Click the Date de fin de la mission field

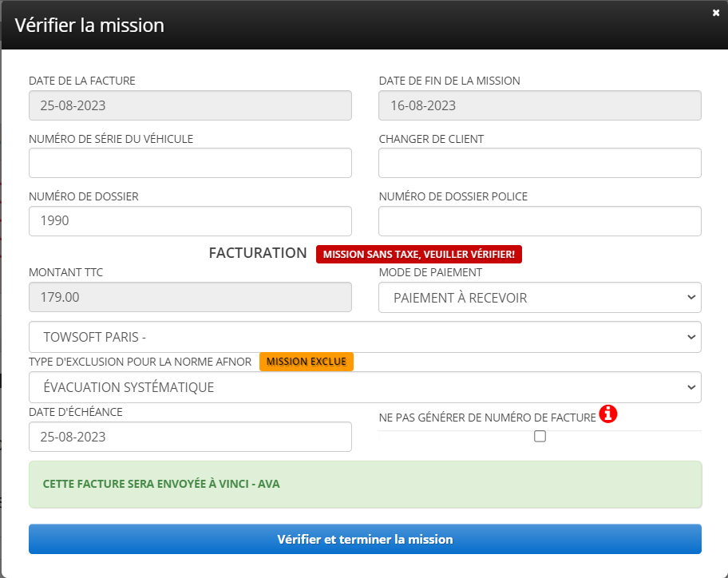pos(540,105)
